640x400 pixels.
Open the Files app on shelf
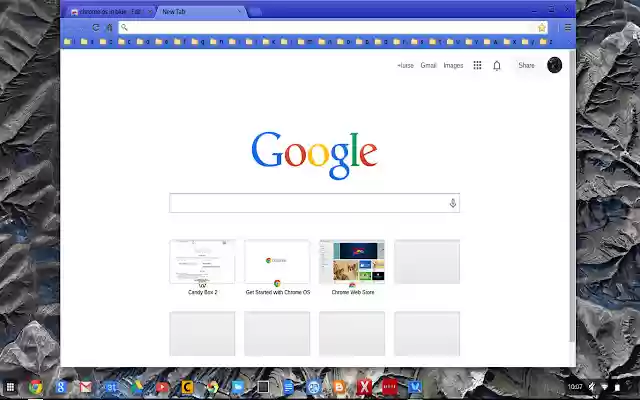click(x=238, y=387)
